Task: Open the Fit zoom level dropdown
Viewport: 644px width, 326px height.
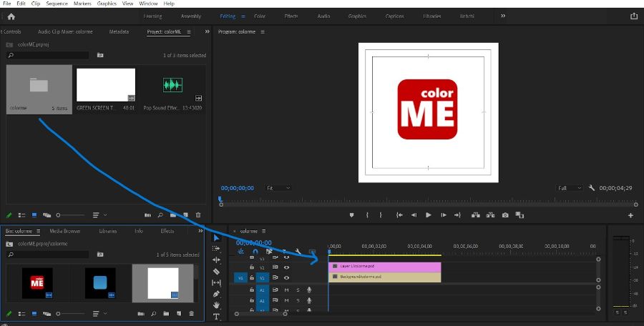Action: [x=278, y=188]
